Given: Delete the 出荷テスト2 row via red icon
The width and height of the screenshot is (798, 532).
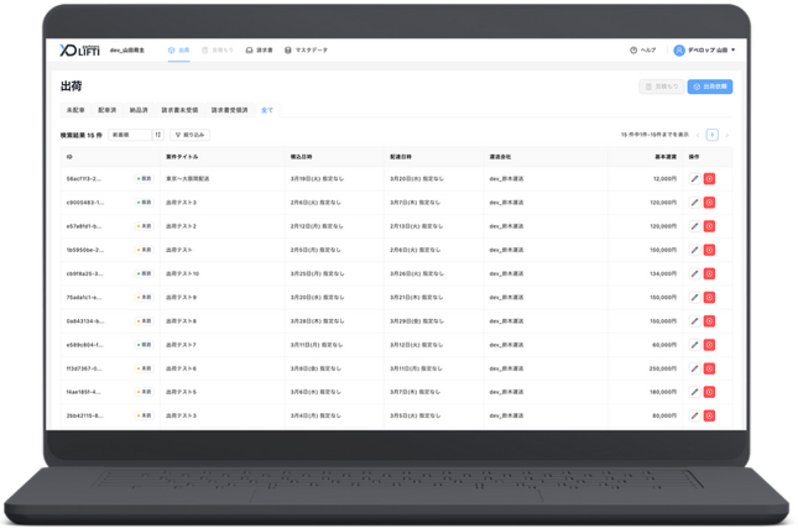Looking at the screenshot, I should click(x=709, y=226).
